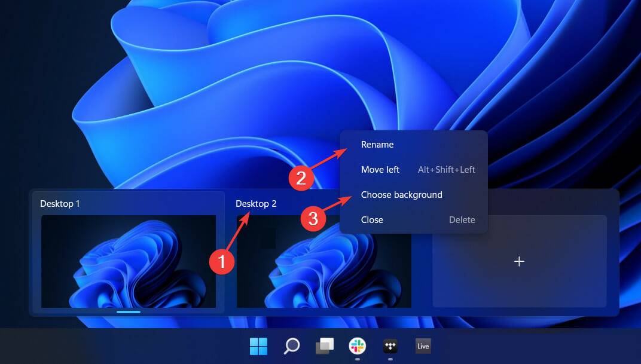Open the Windows Start menu

click(x=258, y=346)
